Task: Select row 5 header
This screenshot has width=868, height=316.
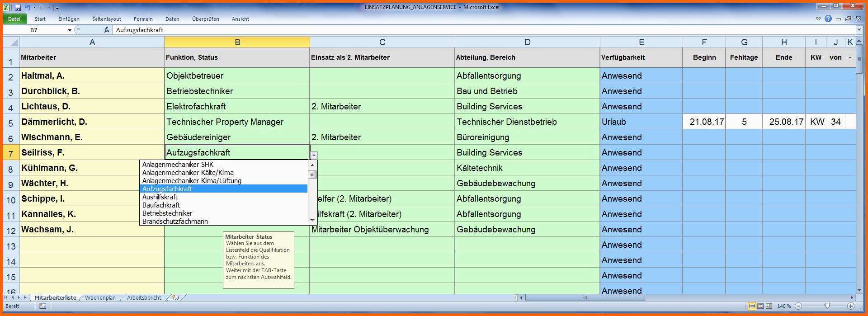Action: pos(11,122)
